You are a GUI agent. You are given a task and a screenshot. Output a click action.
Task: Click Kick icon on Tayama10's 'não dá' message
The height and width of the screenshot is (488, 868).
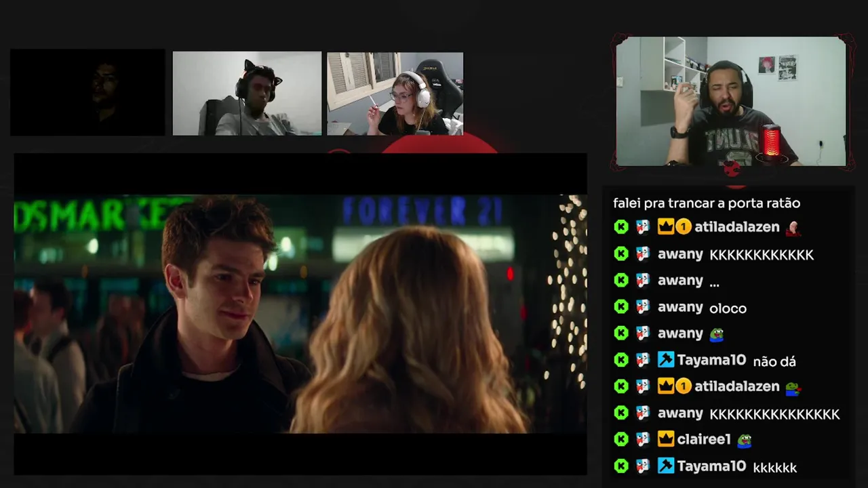621,360
